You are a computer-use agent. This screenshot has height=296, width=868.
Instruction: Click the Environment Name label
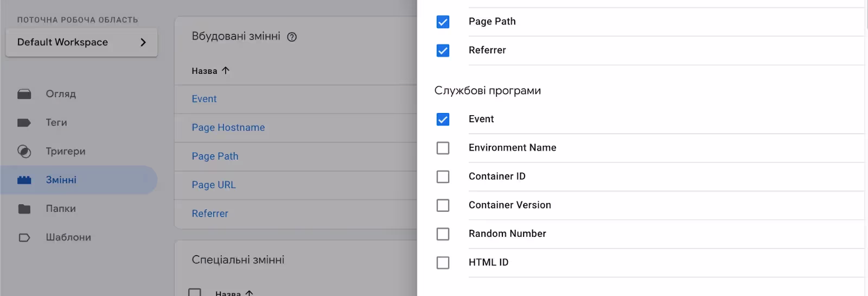[513, 148]
